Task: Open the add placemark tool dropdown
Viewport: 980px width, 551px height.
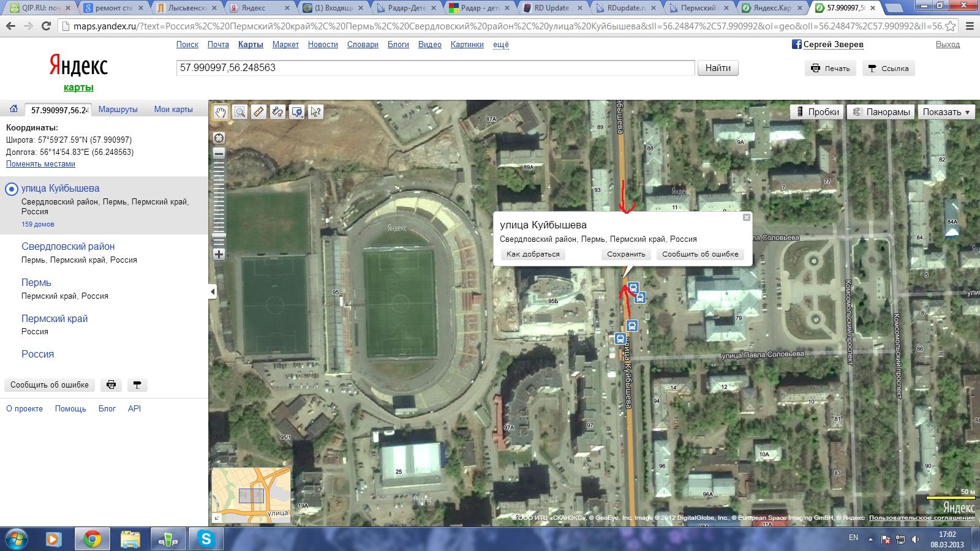Action: pyautogui.click(x=297, y=112)
